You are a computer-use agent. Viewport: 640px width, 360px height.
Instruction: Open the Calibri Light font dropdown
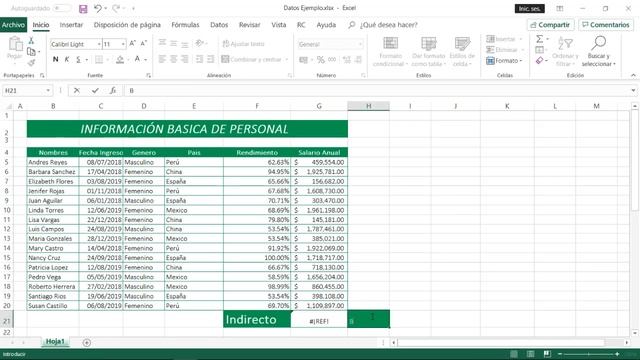99,44
